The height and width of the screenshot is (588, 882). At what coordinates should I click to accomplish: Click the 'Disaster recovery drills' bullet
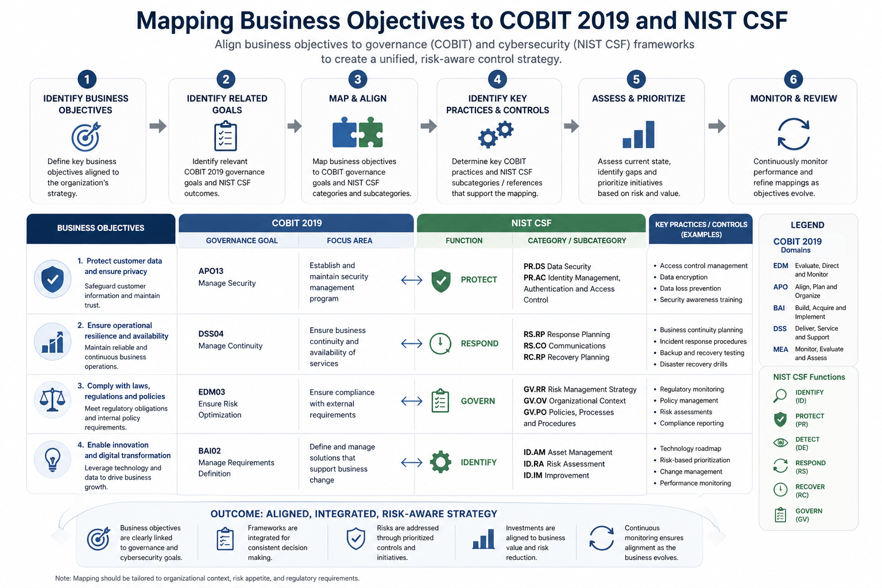click(x=690, y=364)
